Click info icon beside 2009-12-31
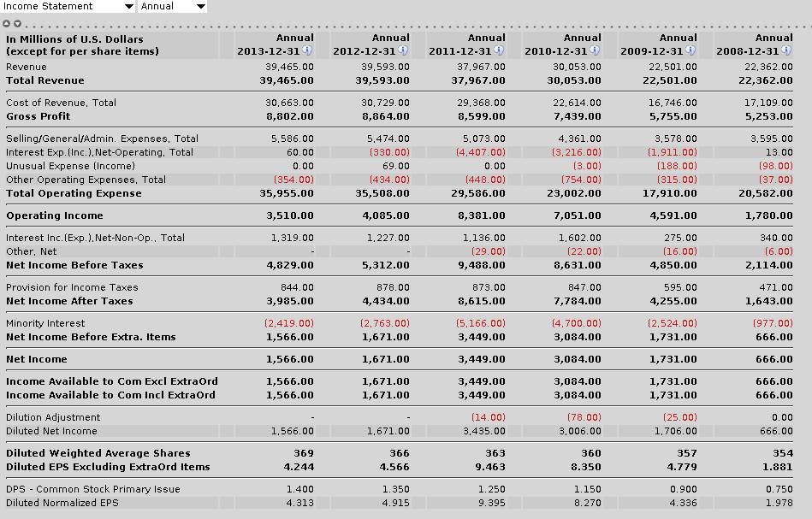Viewport: 812px width, 519px height. 690,50
